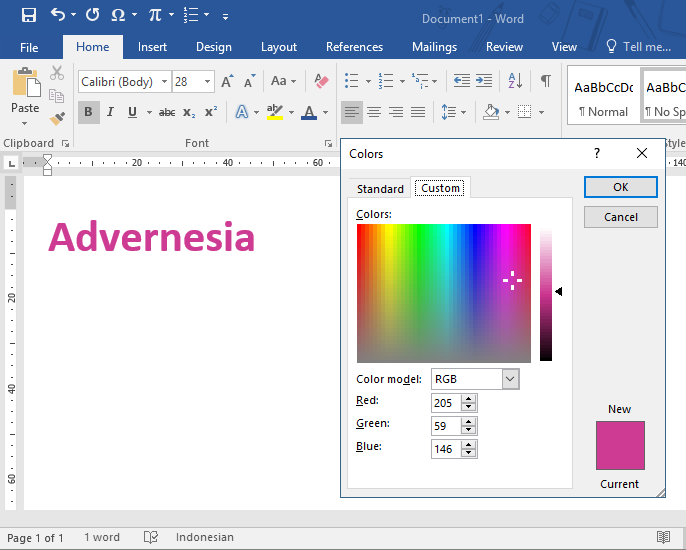This screenshot has width=686, height=550.
Task: Open the Calibri (Body) font name dropdown
Action: [164, 81]
